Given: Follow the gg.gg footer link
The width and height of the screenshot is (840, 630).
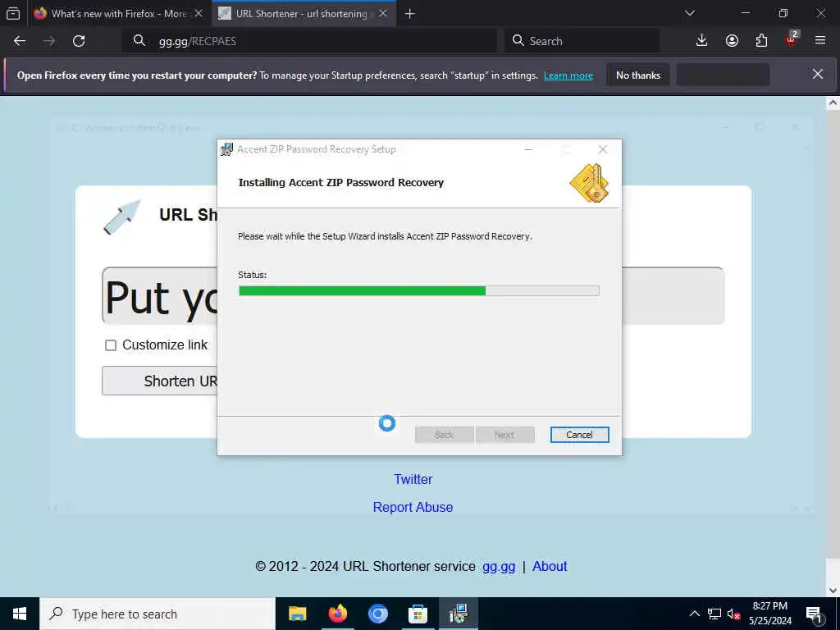Looking at the screenshot, I should pyautogui.click(x=499, y=567).
